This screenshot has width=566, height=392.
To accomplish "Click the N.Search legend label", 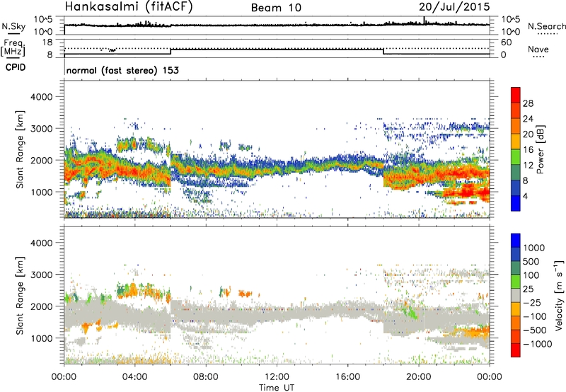I will tap(546, 26).
